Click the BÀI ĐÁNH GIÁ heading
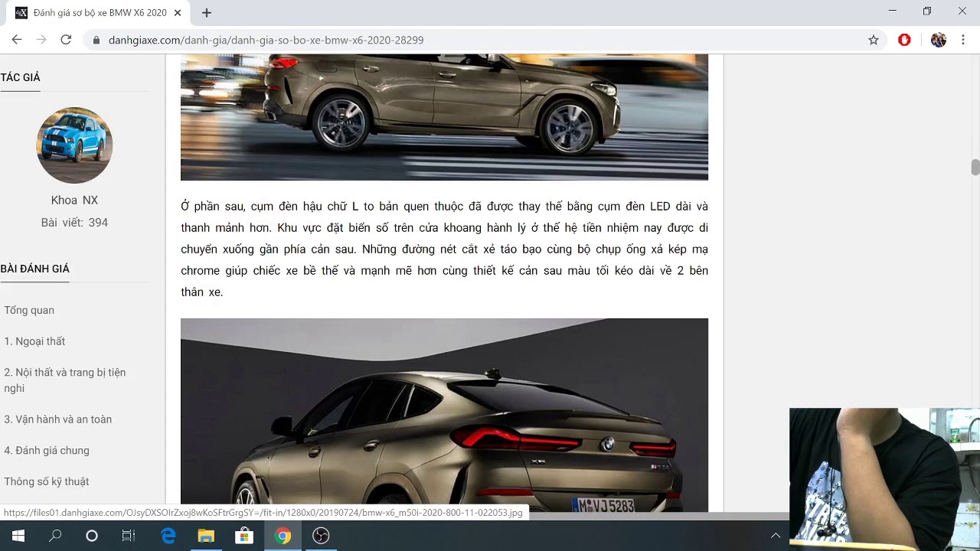The width and height of the screenshot is (980, 551). [35, 269]
